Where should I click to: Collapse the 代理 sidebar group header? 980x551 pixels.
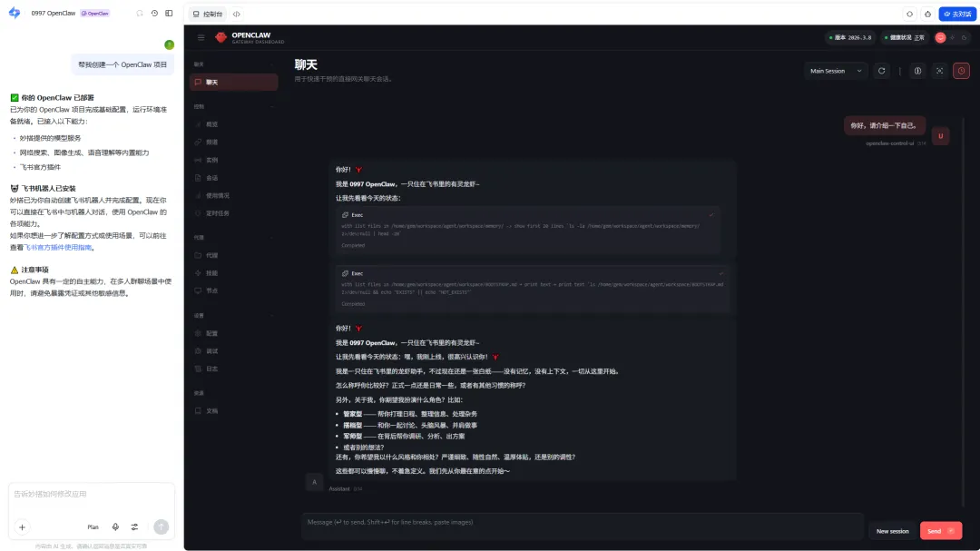pyautogui.click(x=233, y=238)
